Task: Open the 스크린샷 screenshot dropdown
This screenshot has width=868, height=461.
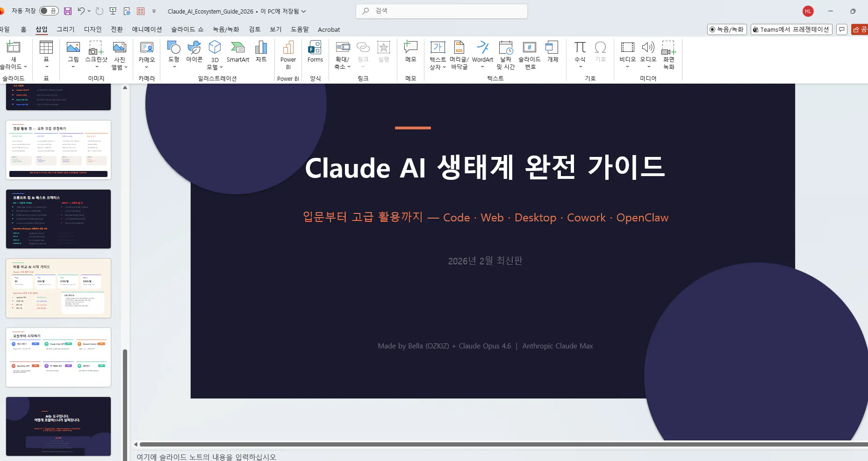Action: click(x=96, y=66)
